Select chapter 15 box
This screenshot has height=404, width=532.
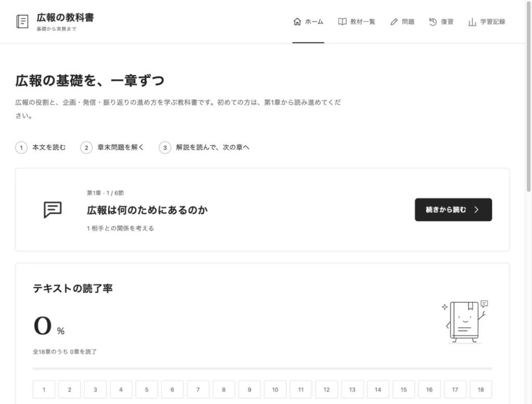pos(404,389)
